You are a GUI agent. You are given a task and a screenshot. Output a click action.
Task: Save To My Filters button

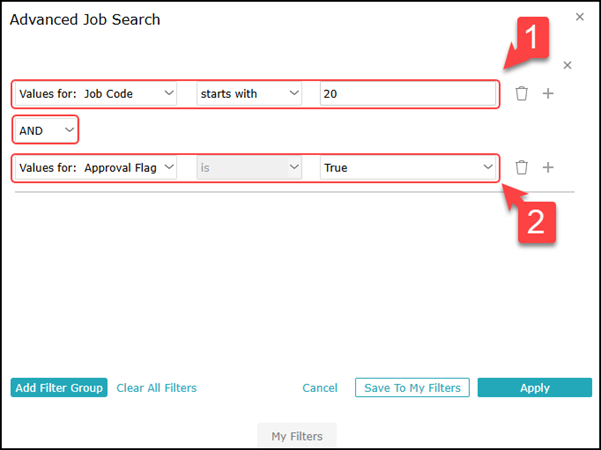412,388
